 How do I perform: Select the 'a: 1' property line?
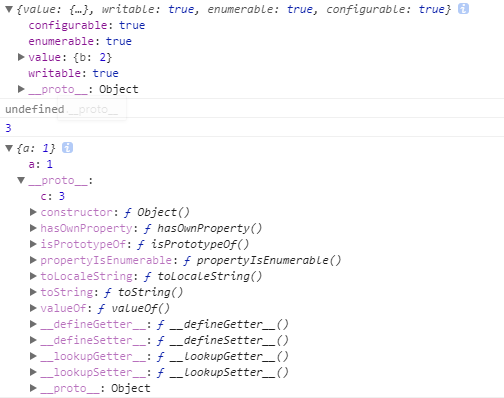[x=40, y=164]
